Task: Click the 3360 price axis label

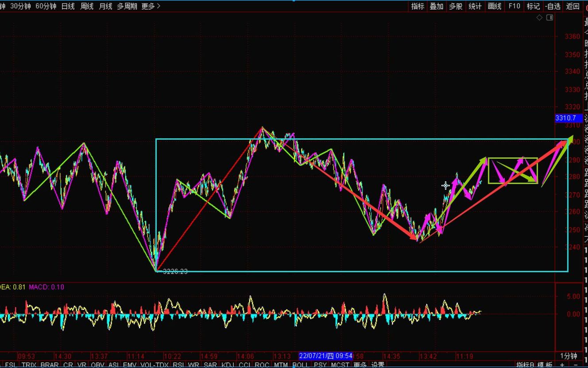Action: point(572,36)
